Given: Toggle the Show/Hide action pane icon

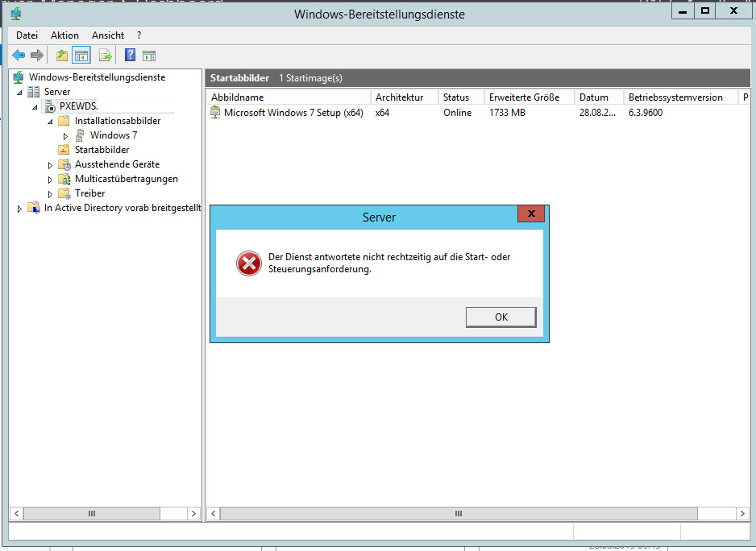Looking at the screenshot, I should click(x=149, y=56).
